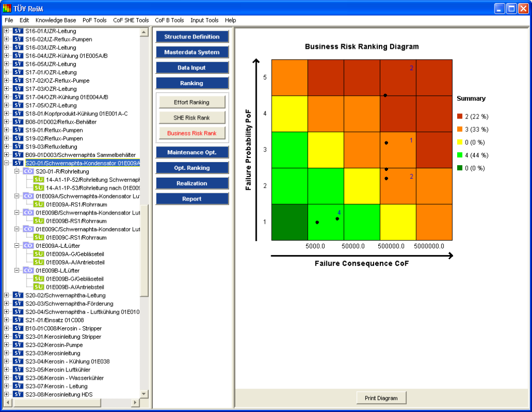Click the Print Diagram button

pyautogui.click(x=381, y=398)
